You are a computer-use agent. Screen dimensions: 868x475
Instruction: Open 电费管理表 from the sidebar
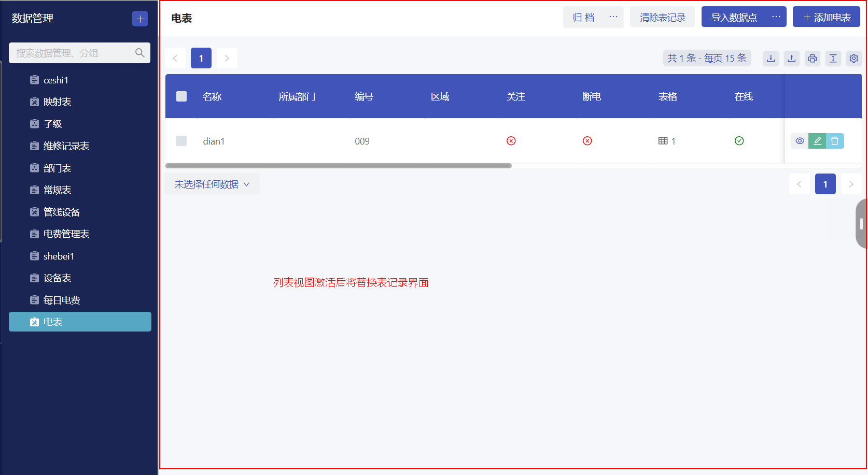coord(80,234)
